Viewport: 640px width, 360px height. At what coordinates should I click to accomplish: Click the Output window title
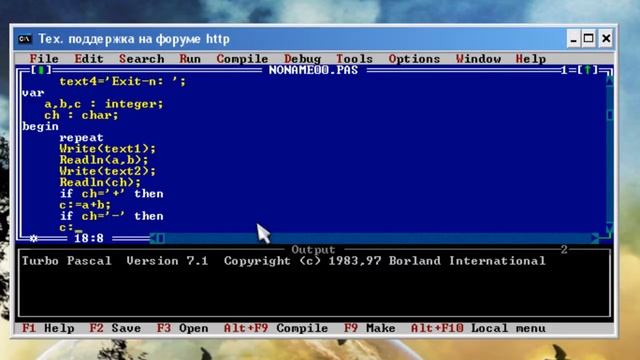point(313,250)
